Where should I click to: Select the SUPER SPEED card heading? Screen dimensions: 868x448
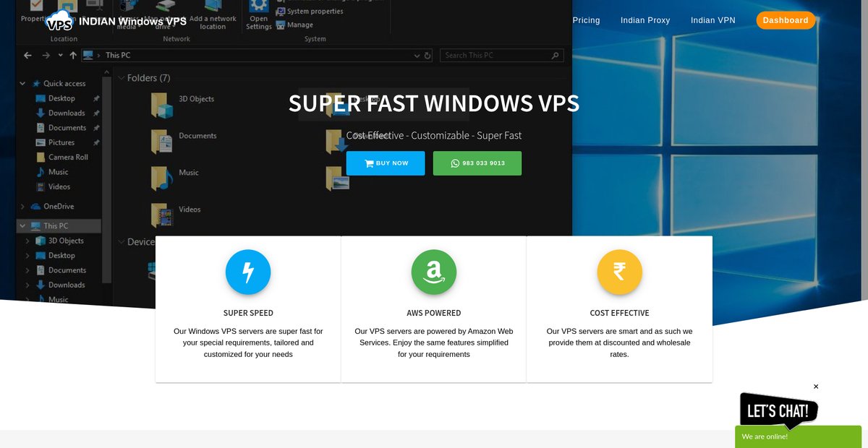(248, 313)
